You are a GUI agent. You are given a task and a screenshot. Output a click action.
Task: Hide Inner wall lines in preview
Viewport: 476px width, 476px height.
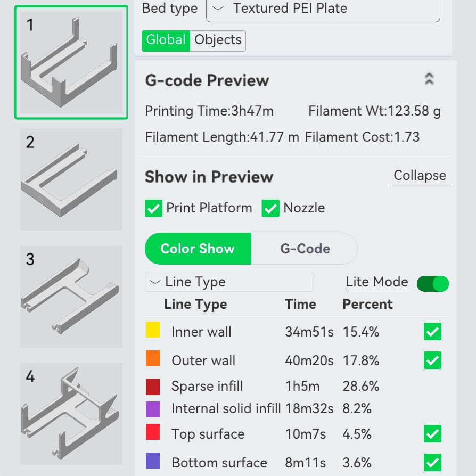[432, 332]
